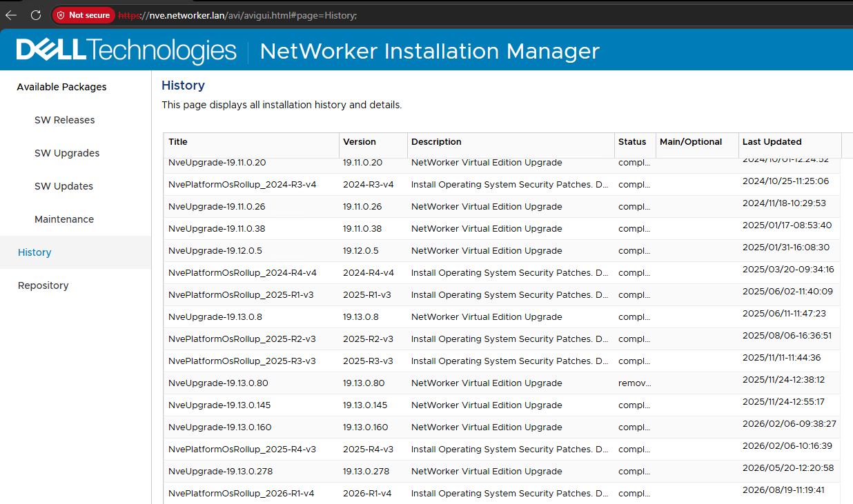Reload the page with the refresh icon
853x504 pixels.
pyautogui.click(x=36, y=14)
